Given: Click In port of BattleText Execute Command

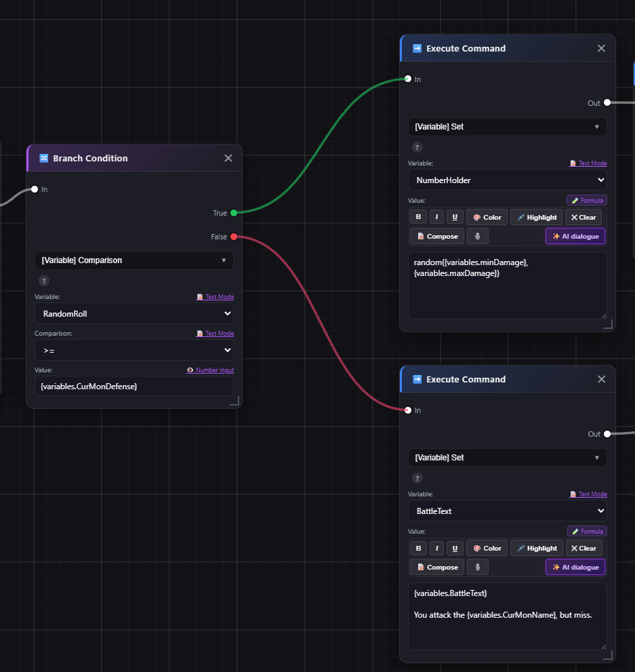Looking at the screenshot, I should coord(408,410).
